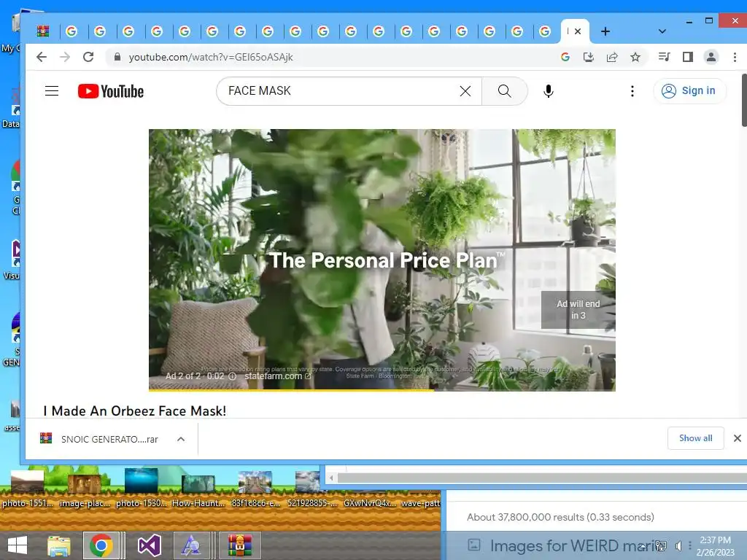Click the left arrow of the background window's horizontal scrollbar
The image size is (747, 560).
pos(331,478)
